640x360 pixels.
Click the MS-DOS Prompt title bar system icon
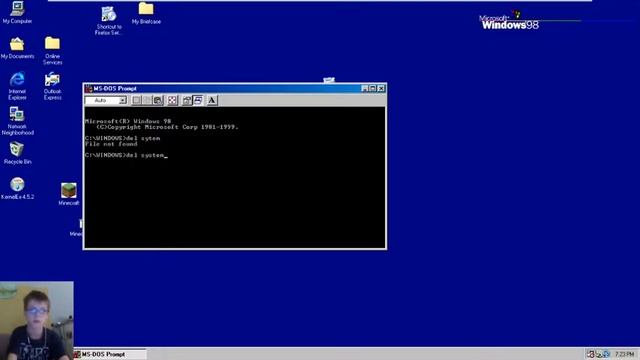click(x=89, y=89)
